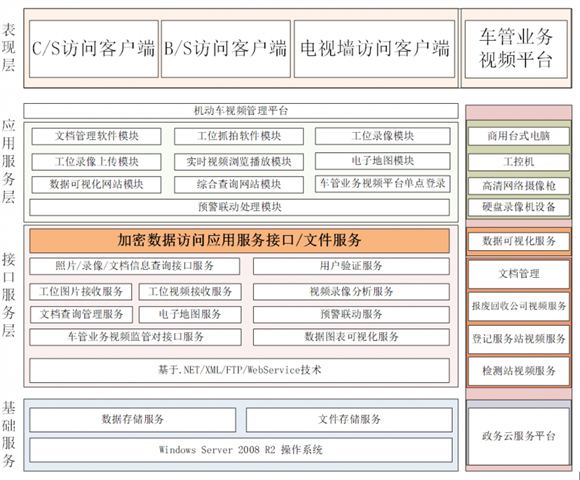The width and height of the screenshot is (580, 480).
Task: Click the 数据图表可视化服务 box
Action: coord(351,337)
